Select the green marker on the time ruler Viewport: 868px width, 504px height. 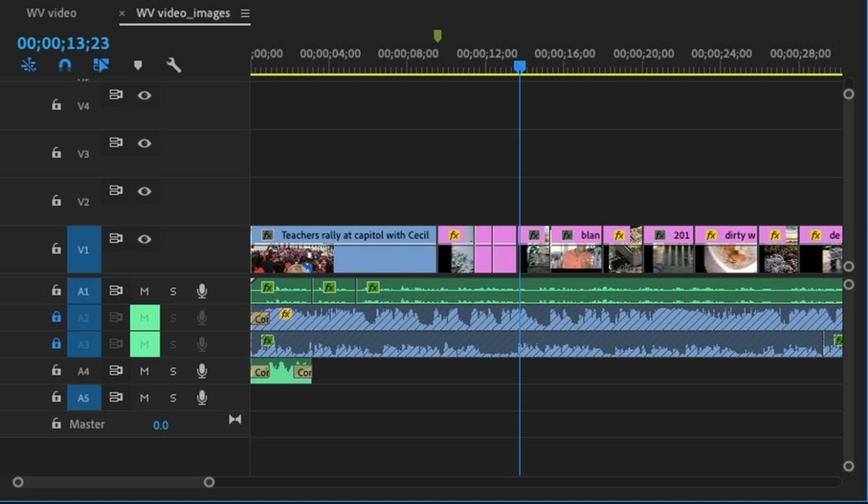pos(437,35)
